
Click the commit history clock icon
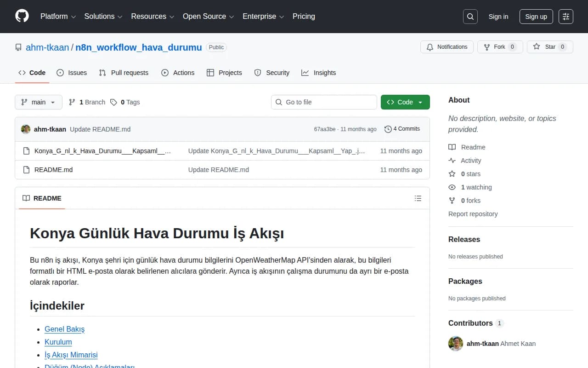coord(387,129)
